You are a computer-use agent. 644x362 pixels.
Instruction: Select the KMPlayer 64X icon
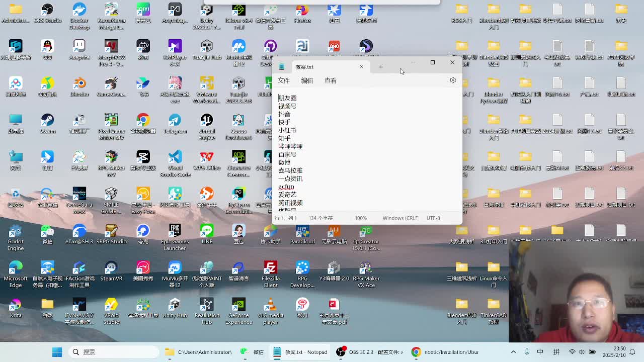pos(175,53)
